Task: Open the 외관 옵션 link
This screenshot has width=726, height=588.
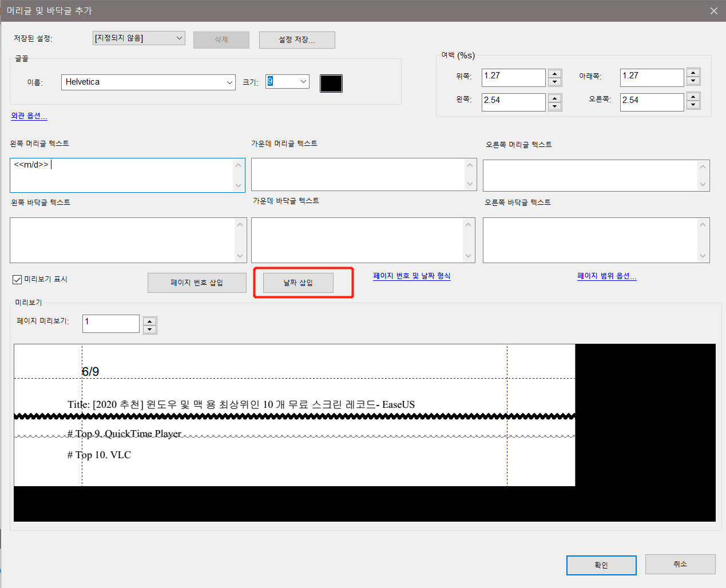Action: (x=29, y=116)
